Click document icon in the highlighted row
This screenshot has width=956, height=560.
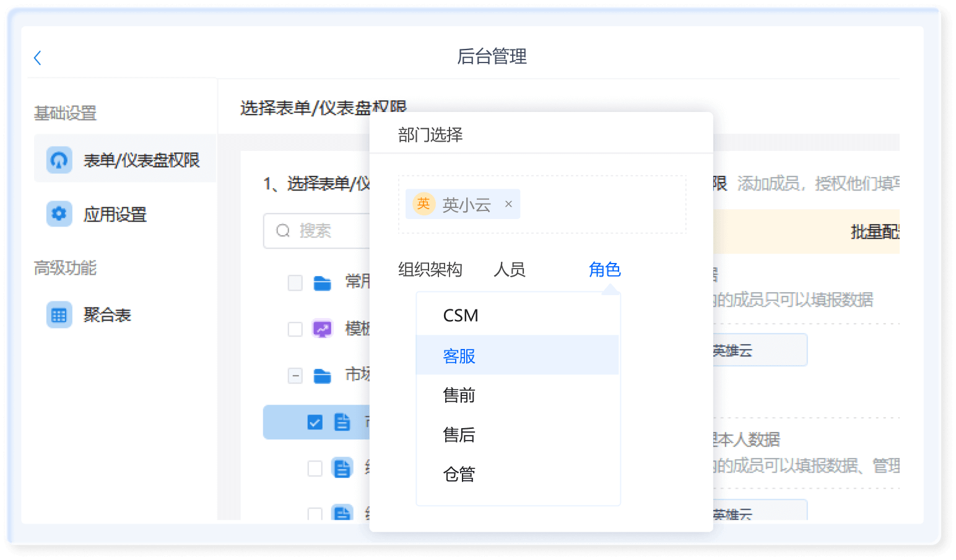coord(342,422)
